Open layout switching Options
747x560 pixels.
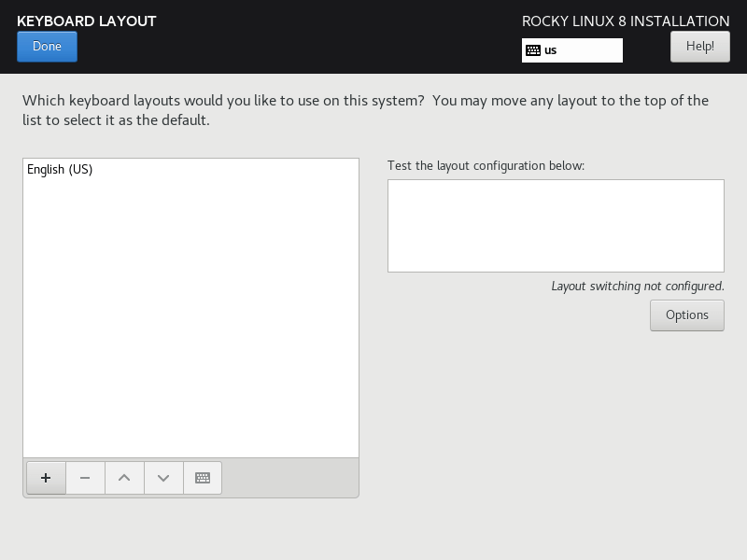pos(687,315)
